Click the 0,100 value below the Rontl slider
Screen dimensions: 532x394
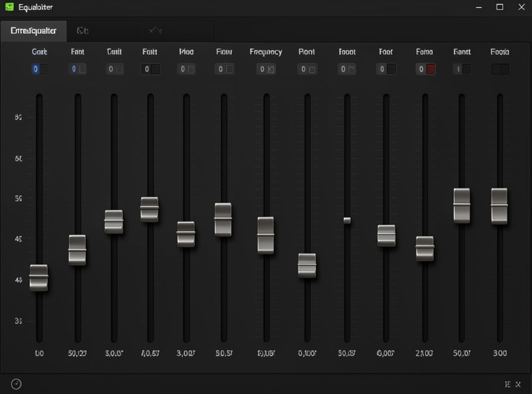tap(307, 353)
